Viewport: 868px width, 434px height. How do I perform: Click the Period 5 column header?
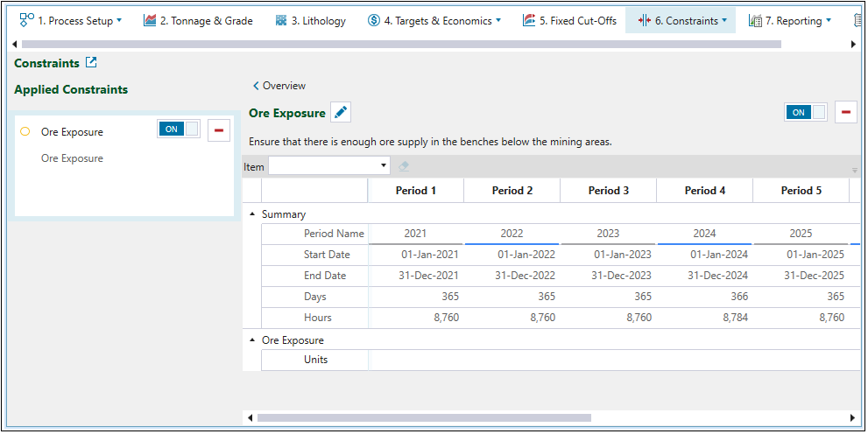coord(801,191)
